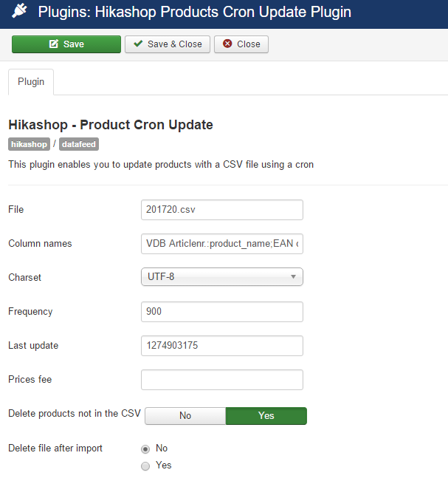Set Delete products not in CSV to Yes
Image resolution: width=448 pixels, height=498 pixels.
[266, 416]
